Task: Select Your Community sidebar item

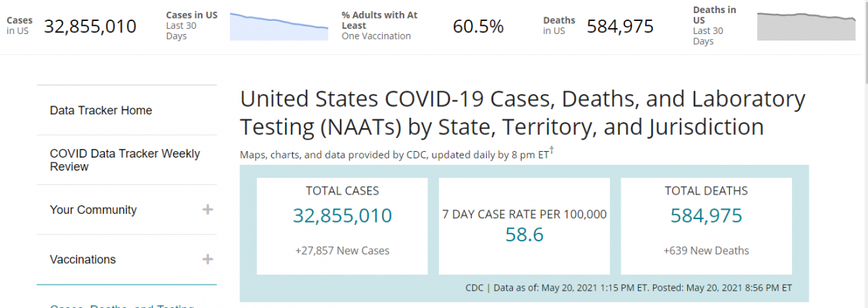Action: click(93, 210)
